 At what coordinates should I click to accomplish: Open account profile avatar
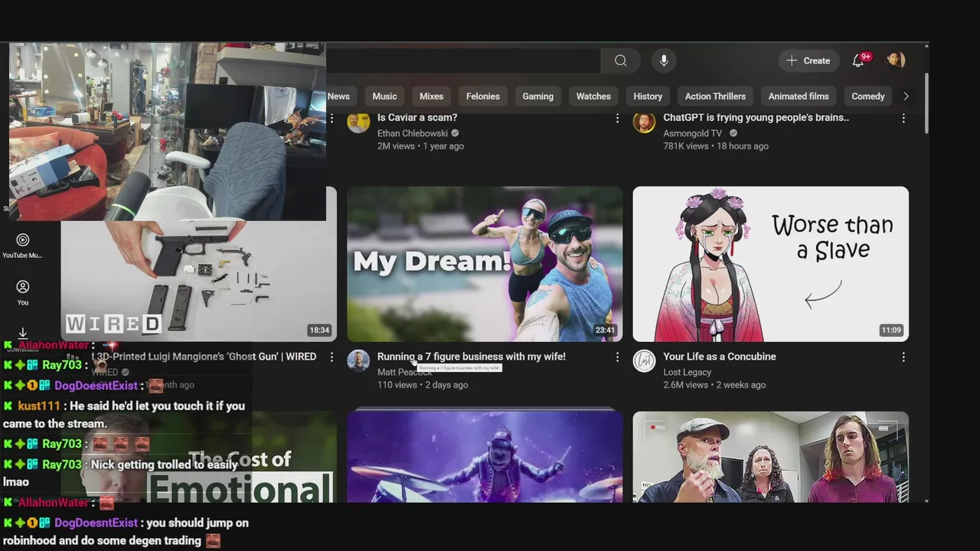(x=896, y=60)
